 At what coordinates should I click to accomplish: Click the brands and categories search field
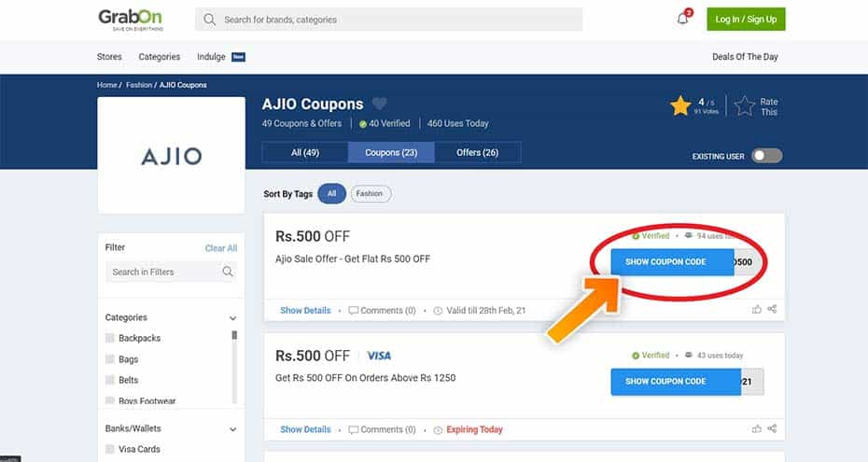coord(388,20)
